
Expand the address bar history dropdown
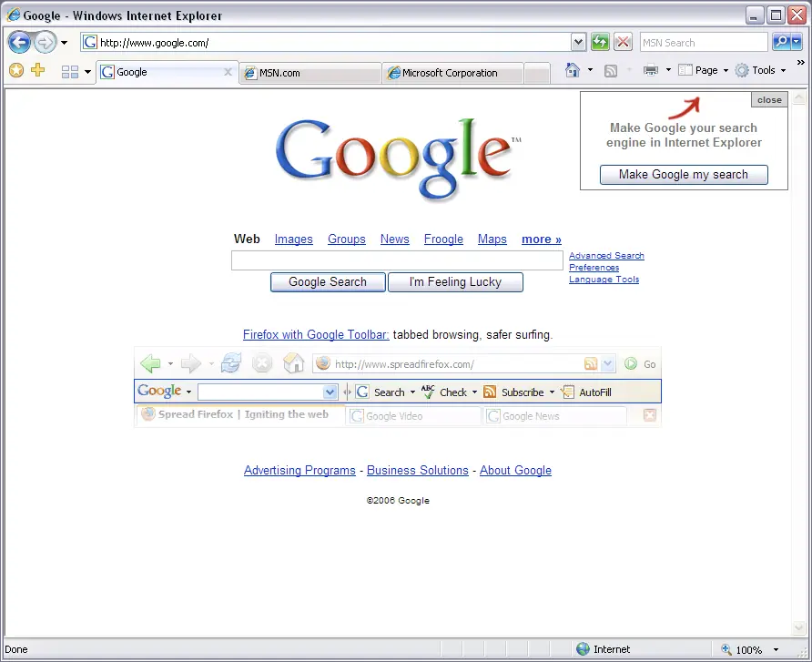coord(578,43)
